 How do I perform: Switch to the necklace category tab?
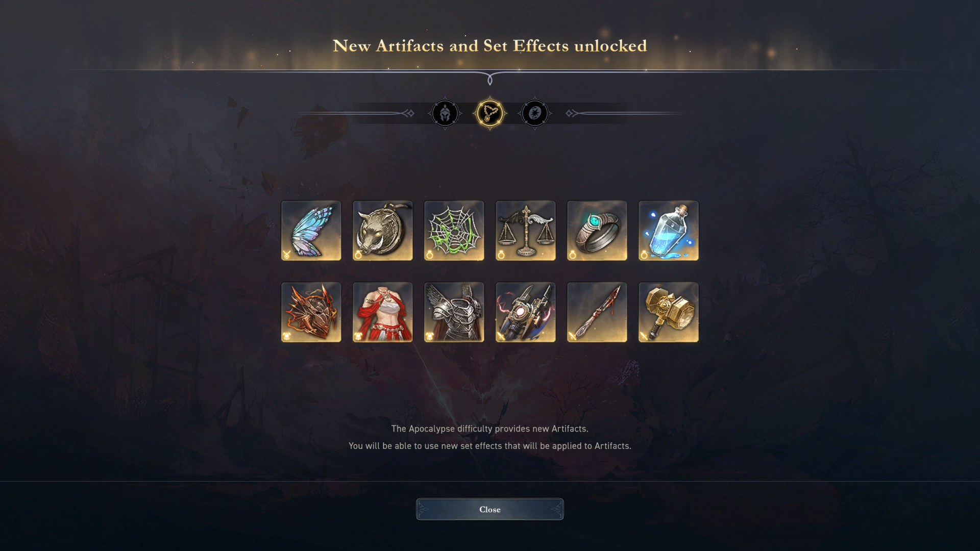click(x=489, y=113)
